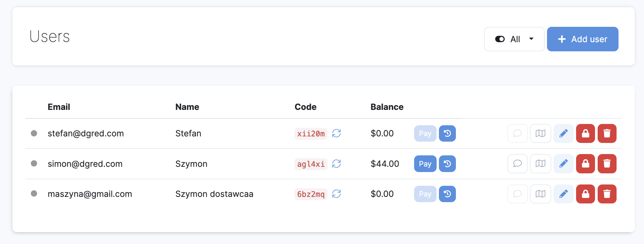The height and width of the screenshot is (244, 644).
Task: Open balance history for simon@dgred.com
Action: point(447,164)
